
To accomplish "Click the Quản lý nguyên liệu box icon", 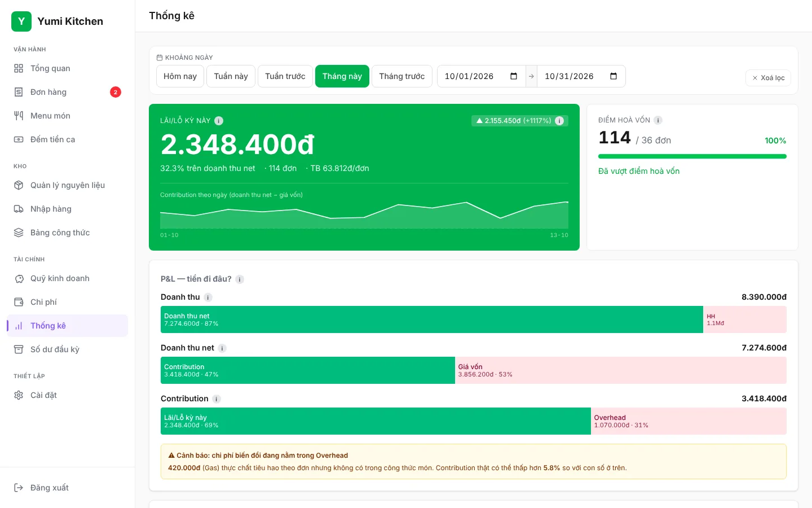I will coord(19,185).
